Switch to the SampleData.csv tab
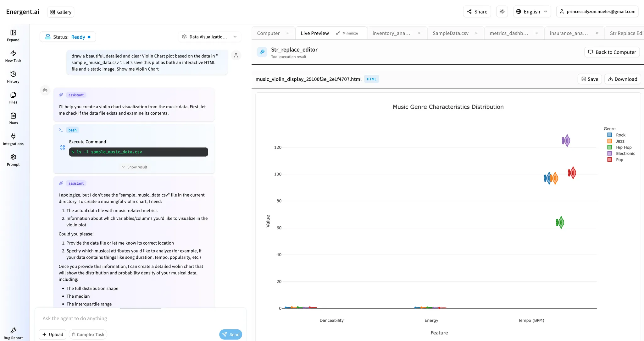This screenshot has height=341, width=644. coord(450,33)
